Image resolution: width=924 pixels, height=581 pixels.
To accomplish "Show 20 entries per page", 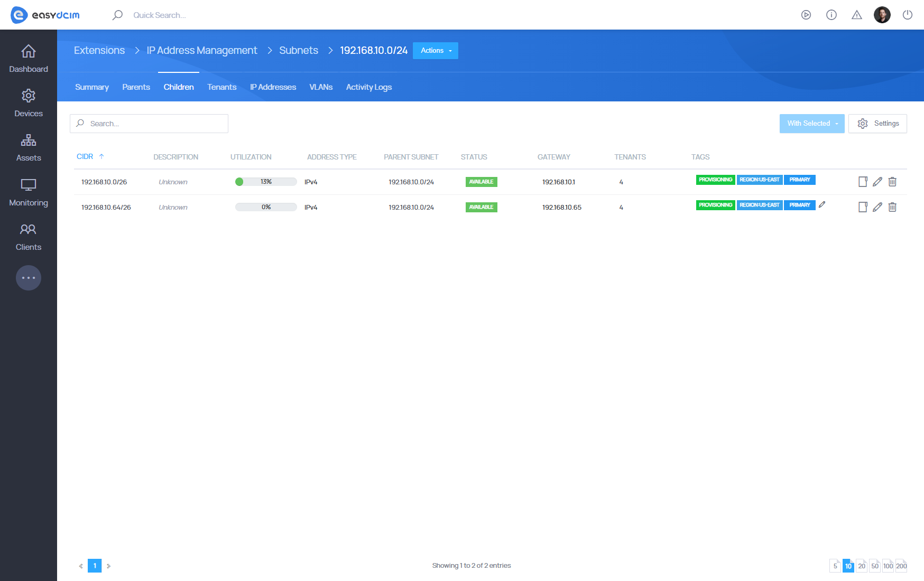I will [862, 566].
